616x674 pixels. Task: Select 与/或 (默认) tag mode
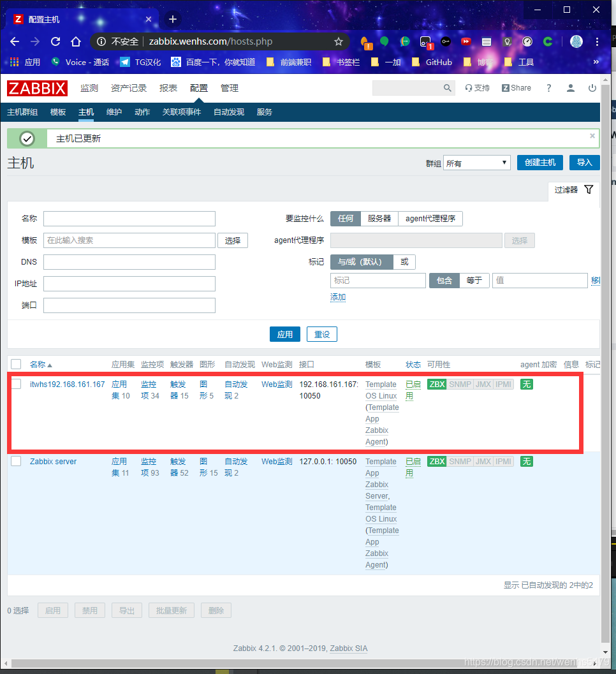362,262
